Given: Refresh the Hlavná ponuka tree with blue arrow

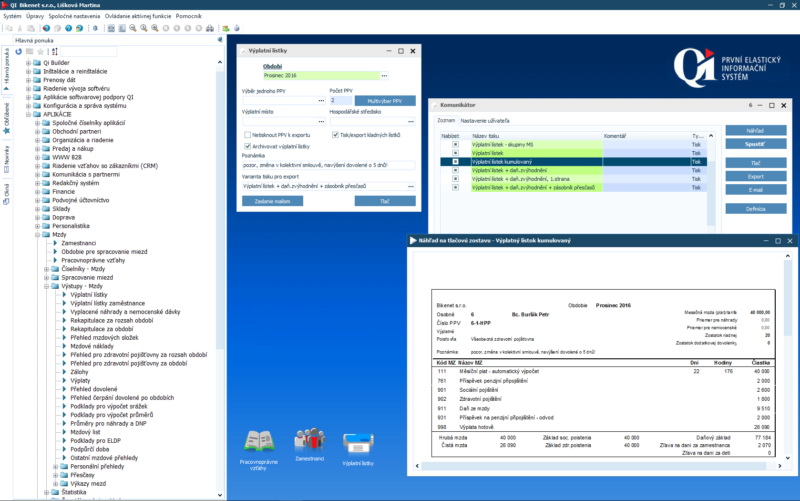Looking at the screenshot, I should (19, 52).
